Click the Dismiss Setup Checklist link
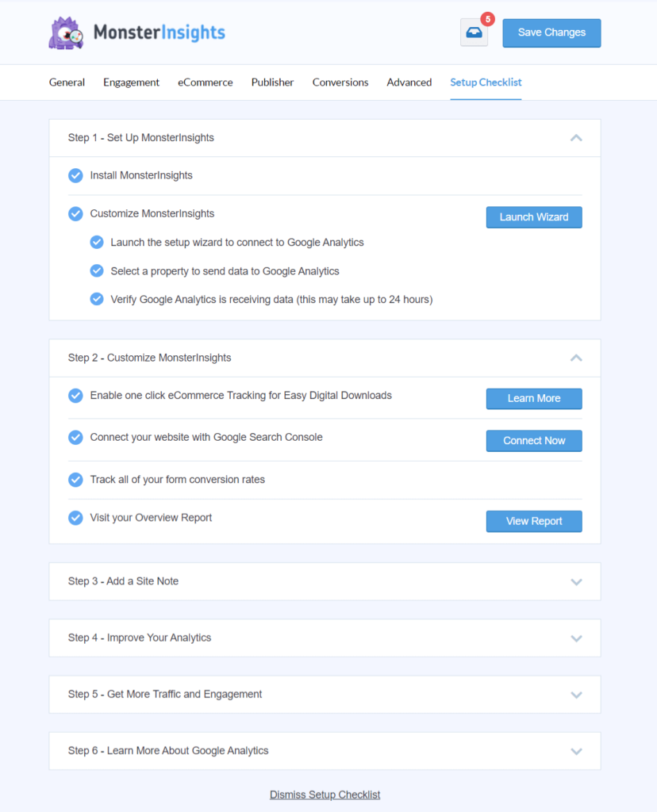 [325, 794]
